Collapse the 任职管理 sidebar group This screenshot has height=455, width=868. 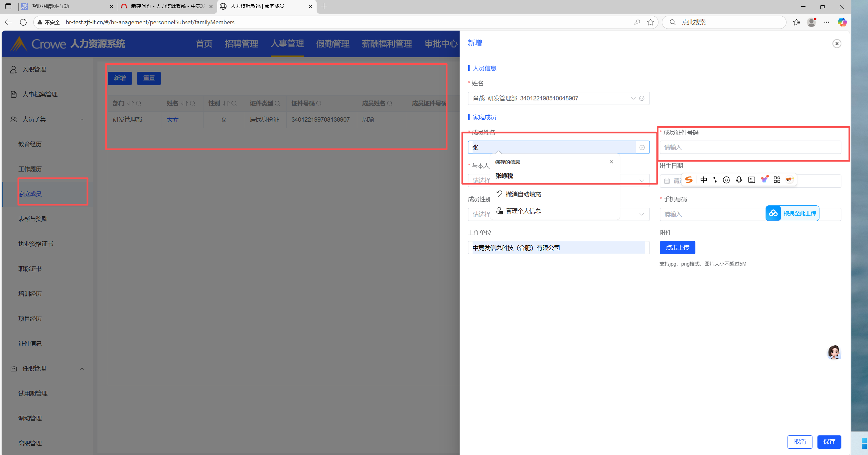tap(82, 369)
